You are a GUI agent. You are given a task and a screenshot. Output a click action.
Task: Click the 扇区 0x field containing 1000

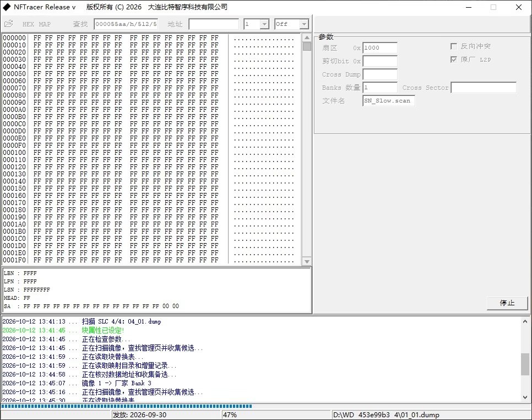coord(380,48)
